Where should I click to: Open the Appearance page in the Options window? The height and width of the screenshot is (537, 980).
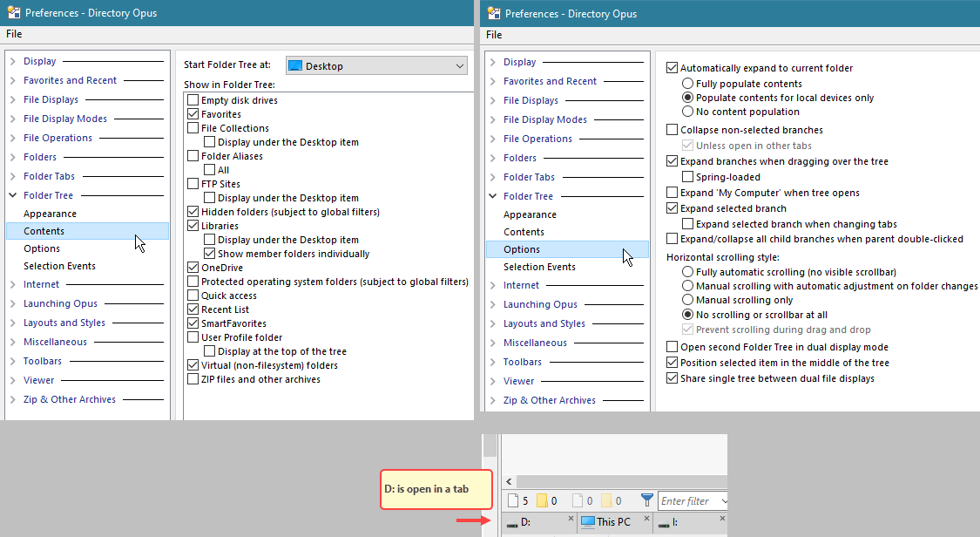530,214
